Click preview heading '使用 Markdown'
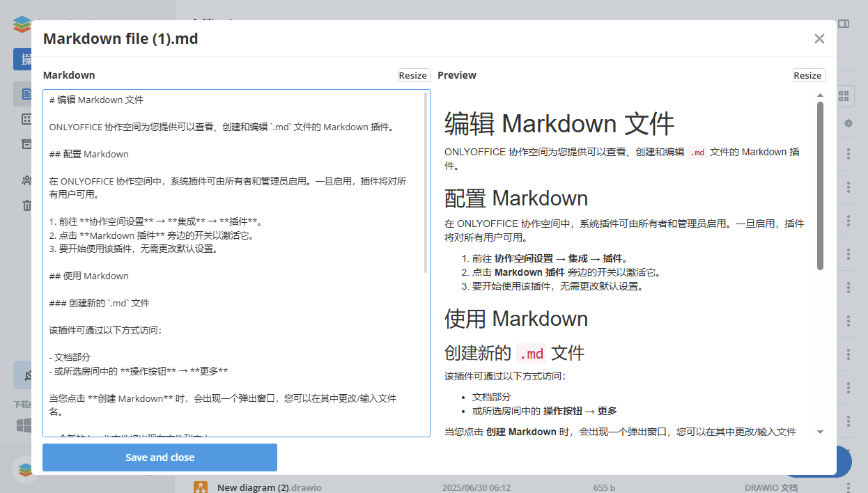Viewport: 868px width, 493px height. [x=516, y=319]
